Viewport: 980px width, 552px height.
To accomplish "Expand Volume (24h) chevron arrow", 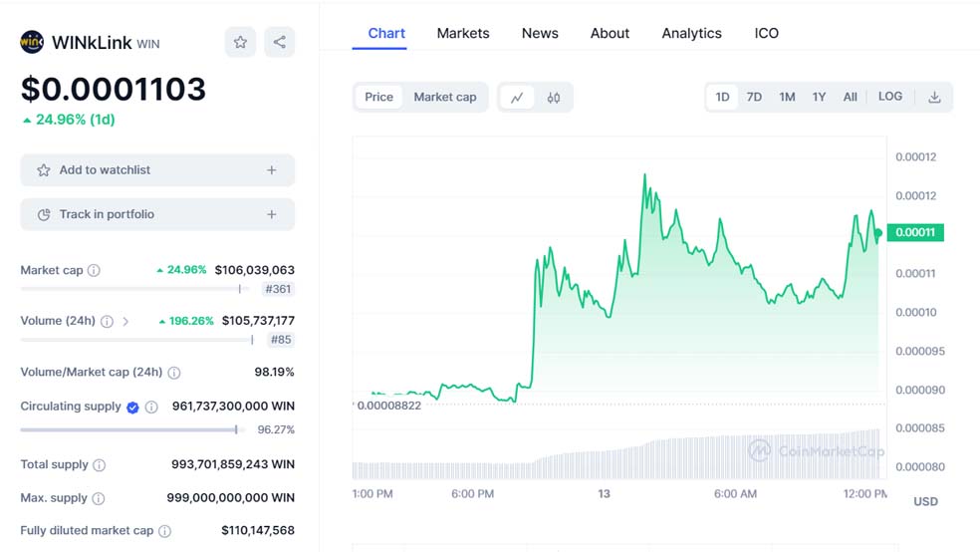I will point(125,321).
